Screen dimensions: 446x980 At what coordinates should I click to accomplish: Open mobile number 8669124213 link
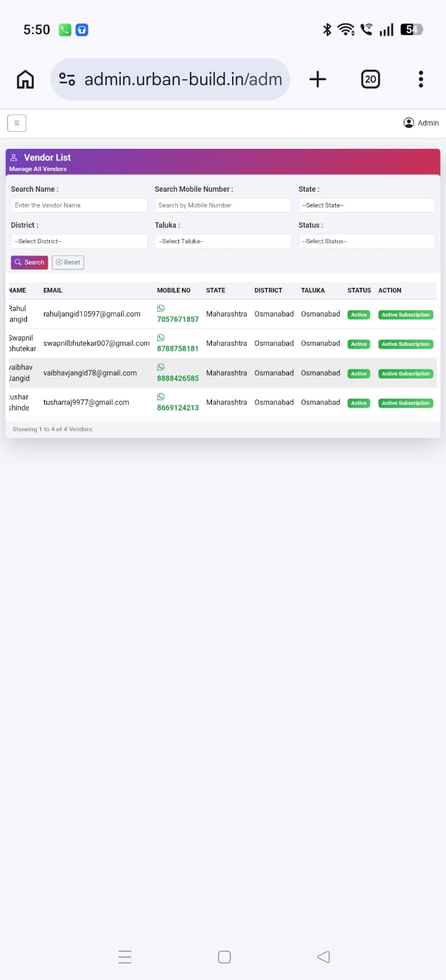[178, 407]
